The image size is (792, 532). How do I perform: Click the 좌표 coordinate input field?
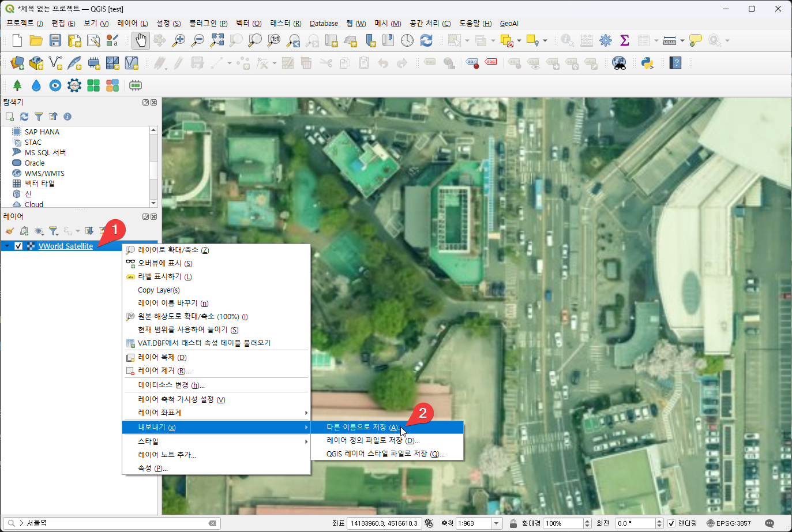[384, 523]
